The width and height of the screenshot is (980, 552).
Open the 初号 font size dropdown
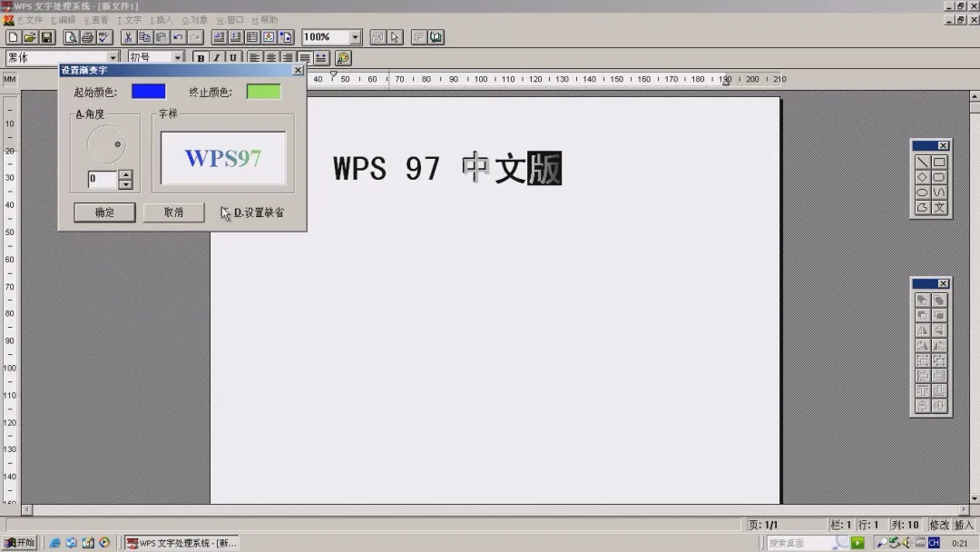point(178,57)
